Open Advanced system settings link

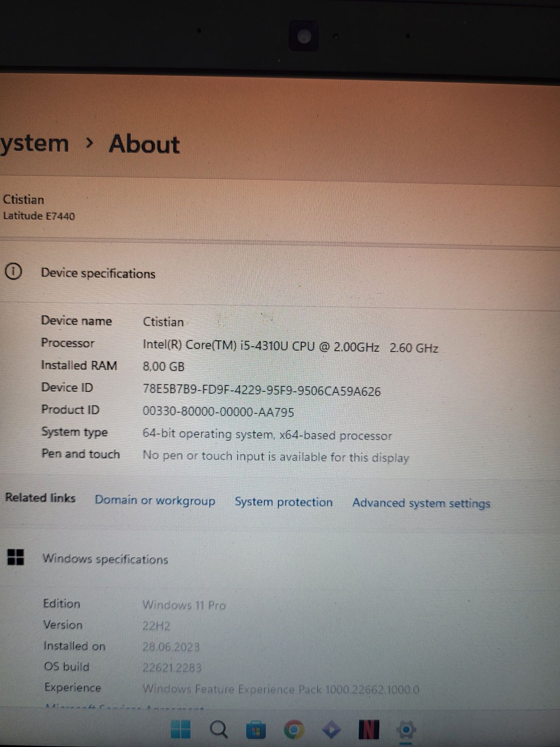[421, 503]
